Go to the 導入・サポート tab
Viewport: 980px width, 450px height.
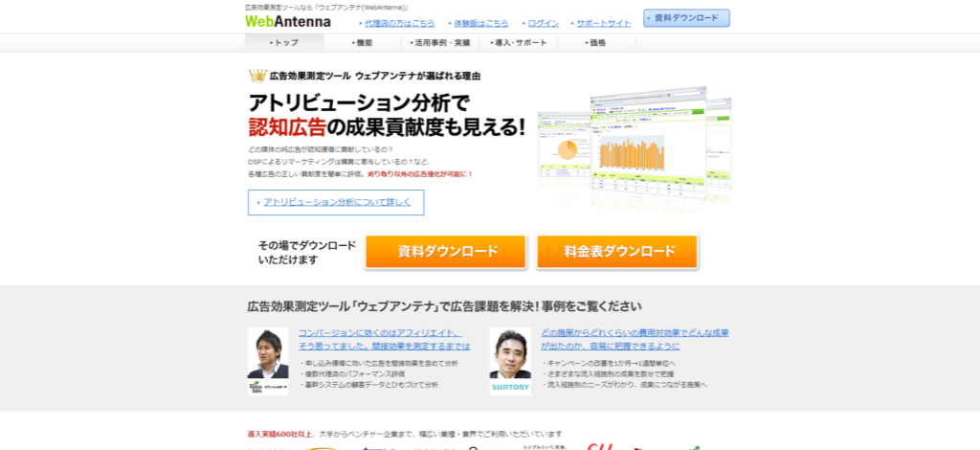pyautogui.click(x=520, y=43)
